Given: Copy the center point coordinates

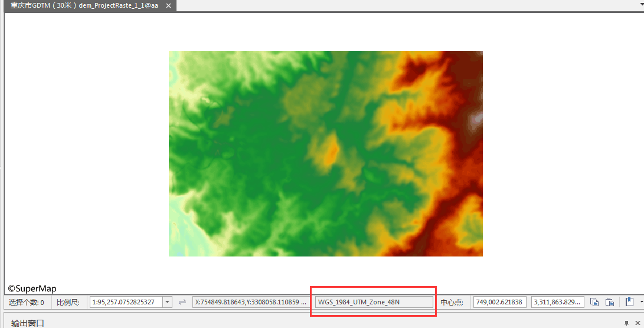Looking at the screenshot, I should point(594,302).
